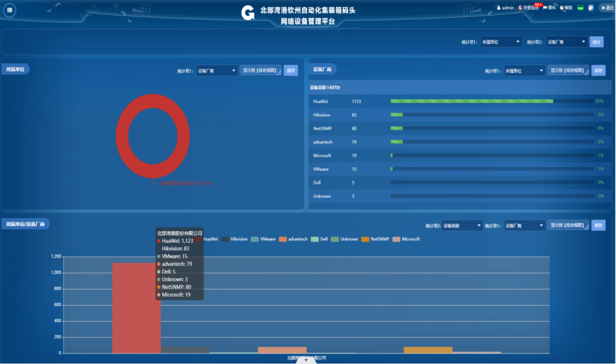Screen dimensions: 616x364
Task: Expand the top 统计项1 所属单位 dropdown
Action: (501, 42)
